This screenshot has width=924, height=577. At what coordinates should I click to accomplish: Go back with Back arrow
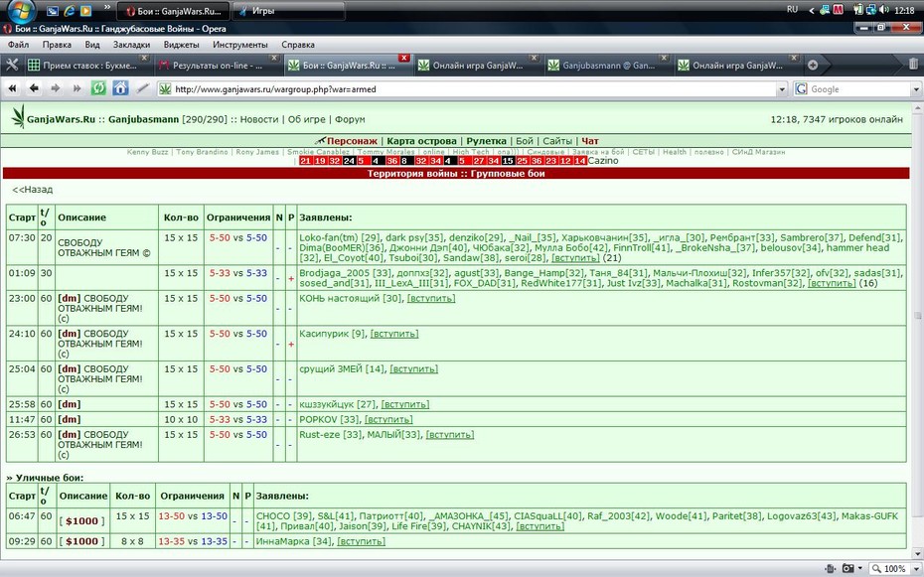pyautogui.click(x=34, y=88)
